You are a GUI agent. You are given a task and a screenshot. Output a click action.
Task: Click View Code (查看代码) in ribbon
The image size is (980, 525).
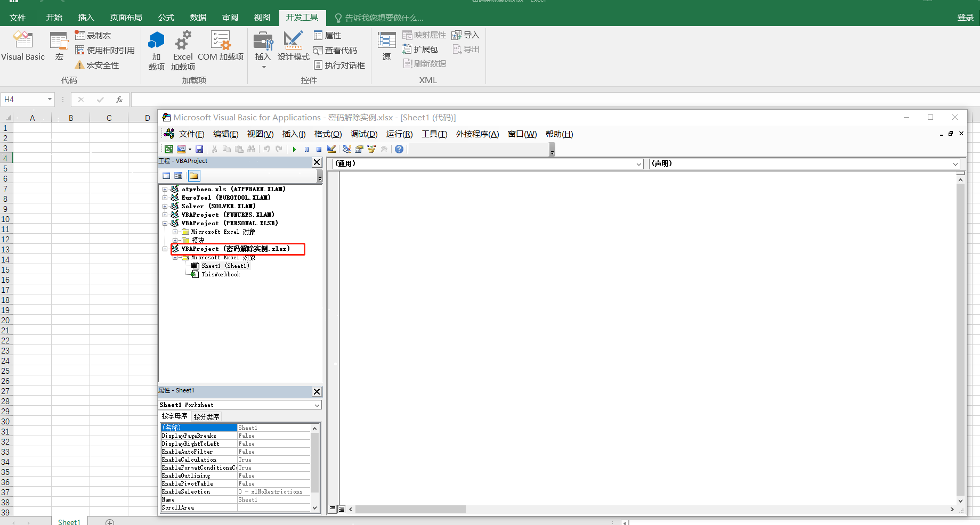pyautogui.click(x=335, y=50)
